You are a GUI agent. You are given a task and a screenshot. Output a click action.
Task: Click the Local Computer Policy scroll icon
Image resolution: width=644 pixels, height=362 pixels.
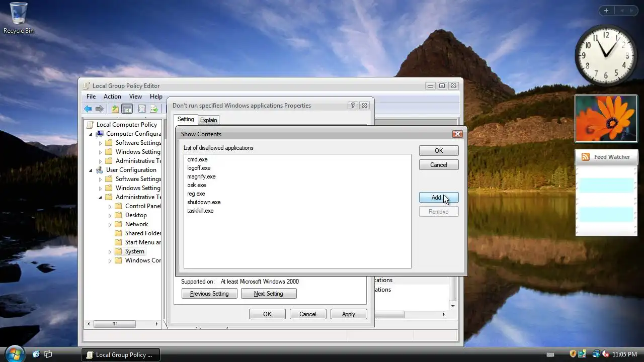click(90, 125)
